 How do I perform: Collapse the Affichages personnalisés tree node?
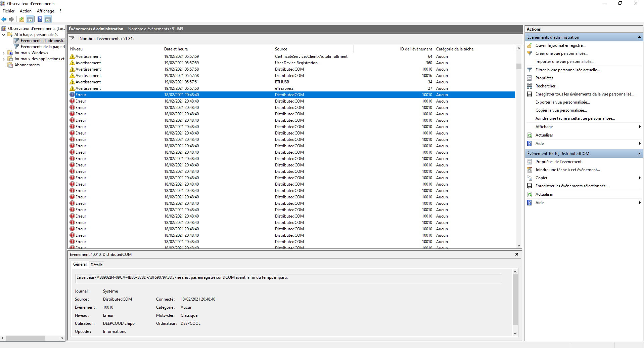tap(4, 35)
